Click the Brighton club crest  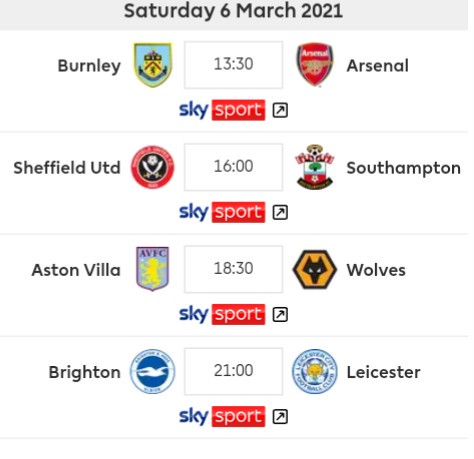click(153, 371)
